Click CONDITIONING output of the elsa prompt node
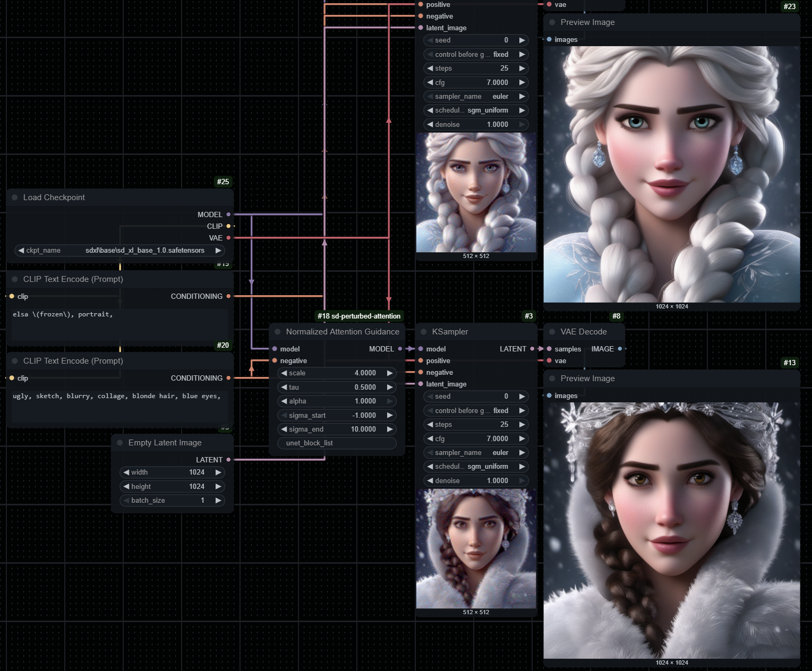812x671 pixels. [228, 296]
